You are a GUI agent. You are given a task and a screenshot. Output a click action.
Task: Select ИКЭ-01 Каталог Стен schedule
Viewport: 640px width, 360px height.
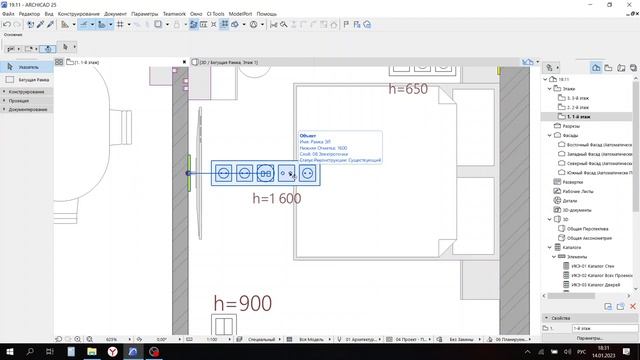[x=593, y=266]
